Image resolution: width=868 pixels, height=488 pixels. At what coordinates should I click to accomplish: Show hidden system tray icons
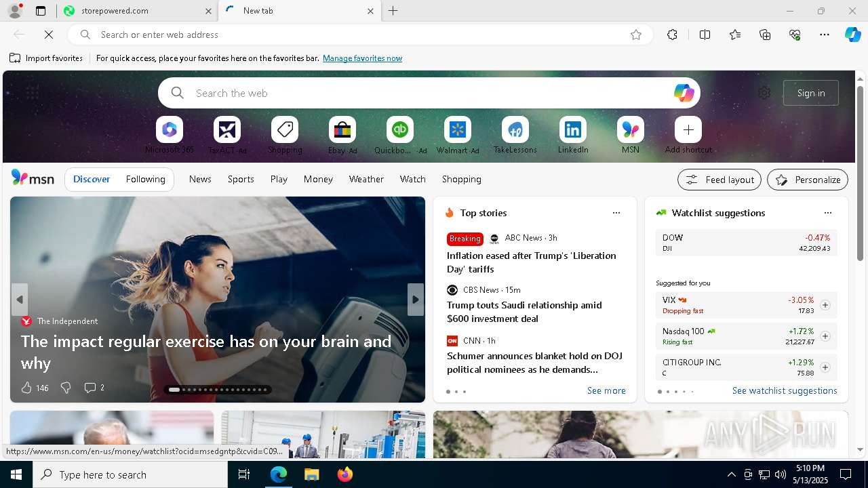731,474
